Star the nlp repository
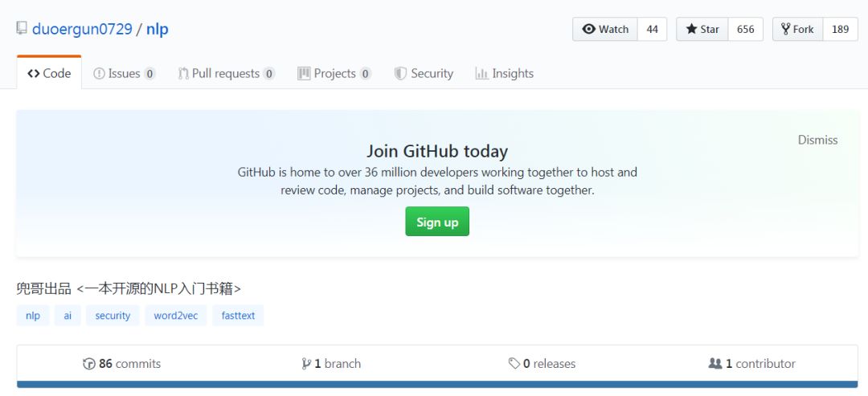The width and height of the screenshot is (868, 396). pyautogui.click(x=702, y=29)
